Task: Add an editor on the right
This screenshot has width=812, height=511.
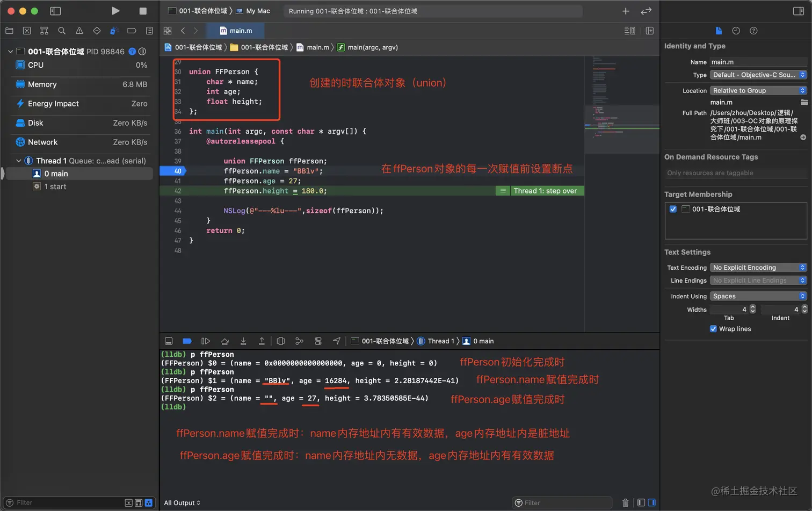Action: 650,31
